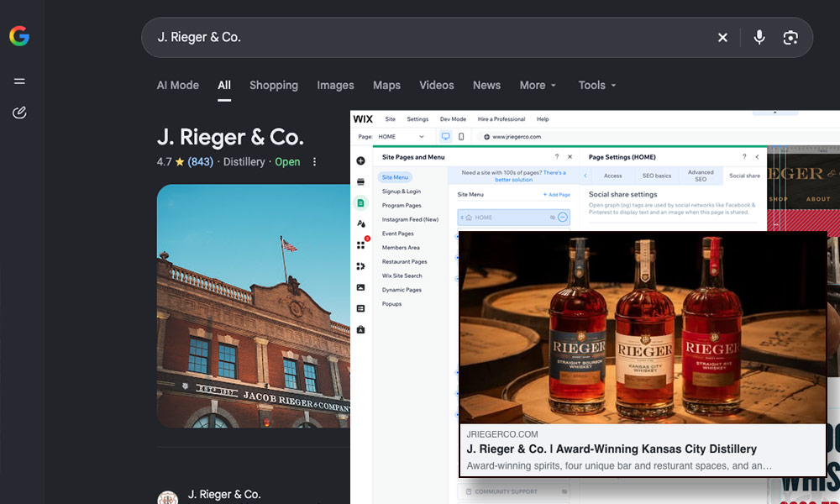Open Wix Settings menu
Viewport: 840px width, 504px height.
[417, 119]
